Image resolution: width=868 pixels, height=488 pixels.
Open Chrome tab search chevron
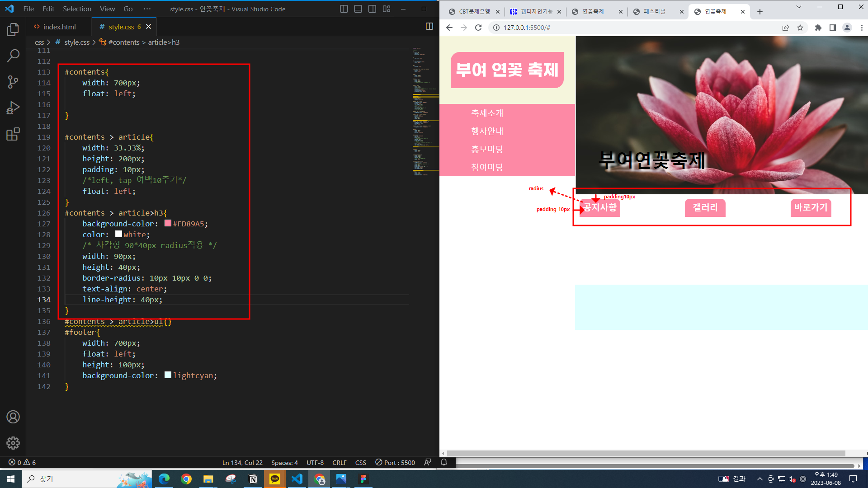point(798,7)
